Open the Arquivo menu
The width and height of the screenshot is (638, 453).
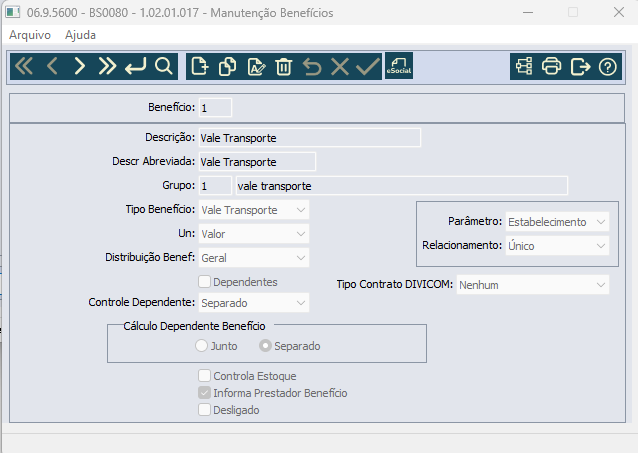point(30,35)
